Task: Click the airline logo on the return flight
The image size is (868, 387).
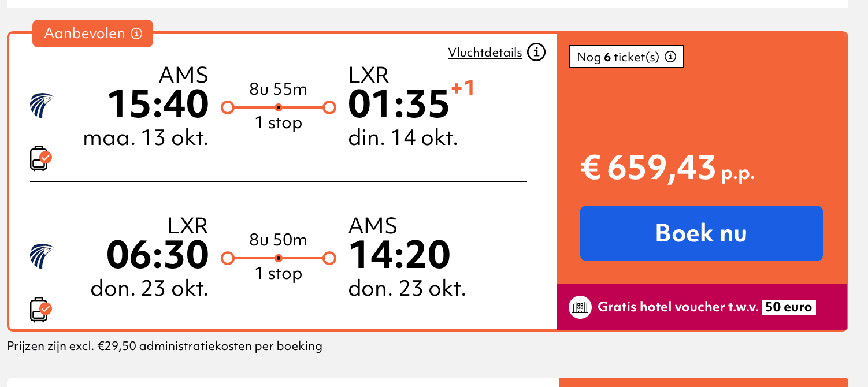Action: (x=42, y=257)
